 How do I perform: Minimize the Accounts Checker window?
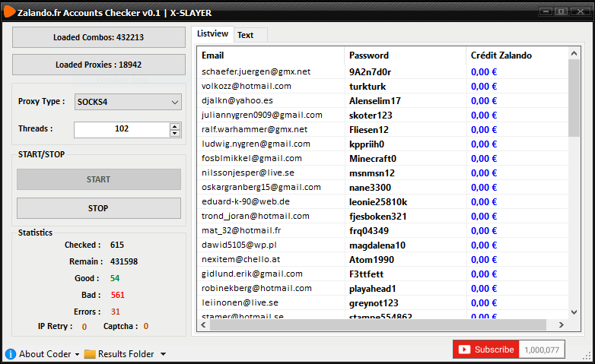pyautogui.click(x=546, y=11)
